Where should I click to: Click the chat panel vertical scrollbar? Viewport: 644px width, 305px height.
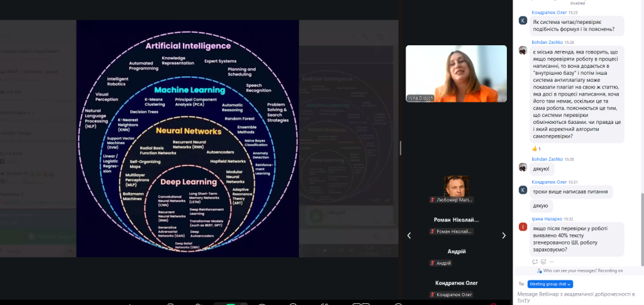[641, 226]
